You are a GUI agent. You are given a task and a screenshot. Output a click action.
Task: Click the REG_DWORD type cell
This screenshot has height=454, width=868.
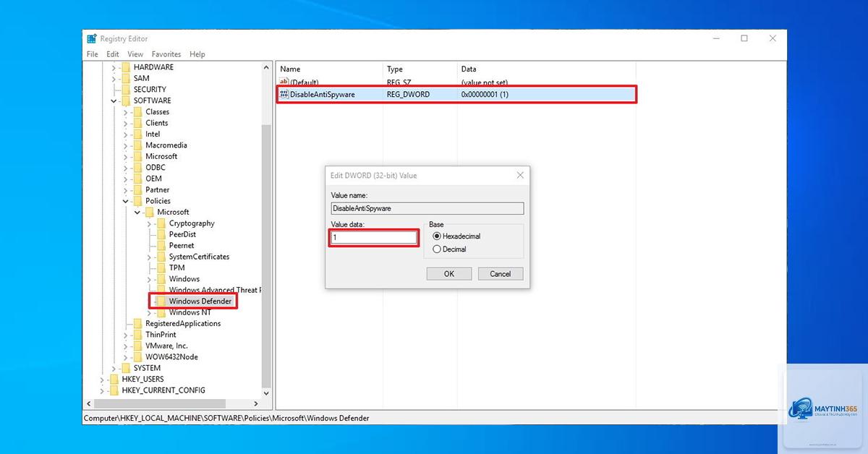pyautogui.click(x=408, y=94)
